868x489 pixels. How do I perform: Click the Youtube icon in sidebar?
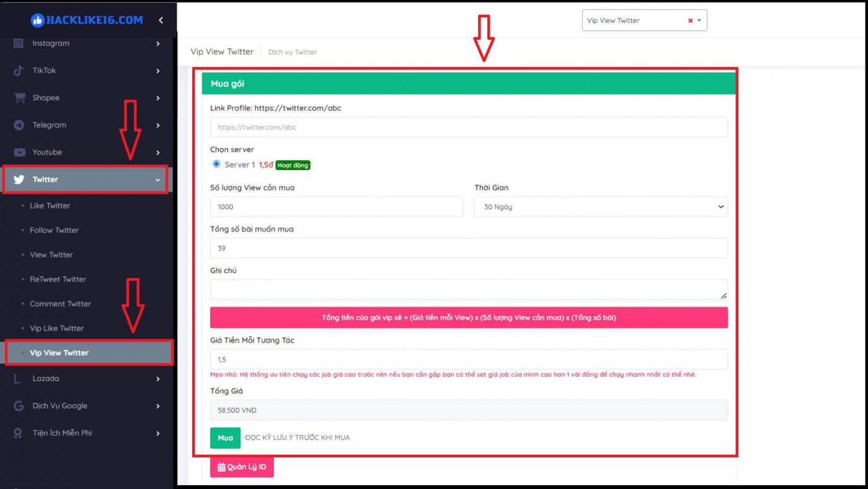tap(19, 153)
